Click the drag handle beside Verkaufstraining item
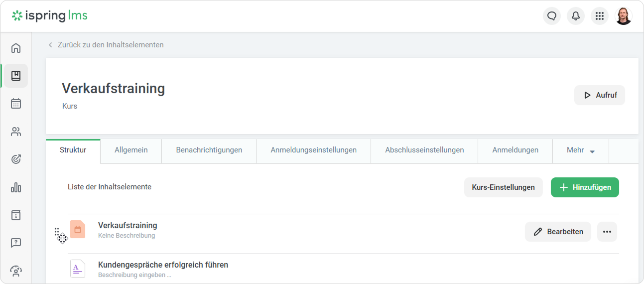Viewport: 644px width, 284px height. click(57, 232)
